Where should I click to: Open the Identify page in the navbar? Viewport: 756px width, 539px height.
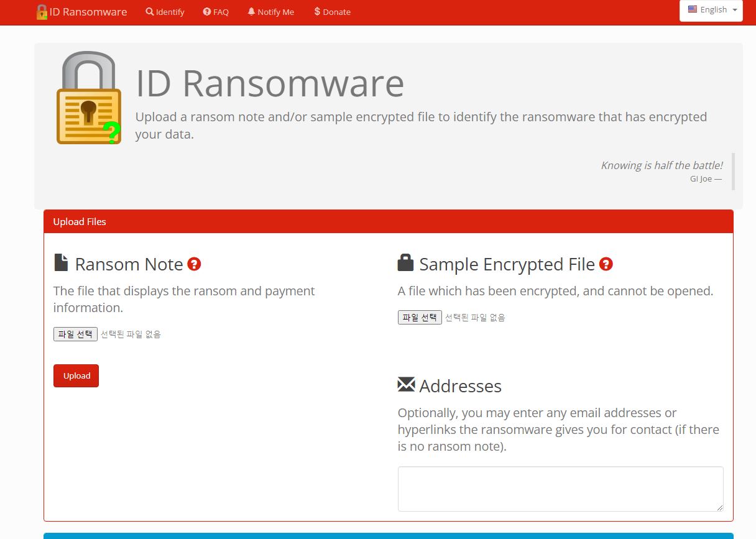click(x=165, y=12)
